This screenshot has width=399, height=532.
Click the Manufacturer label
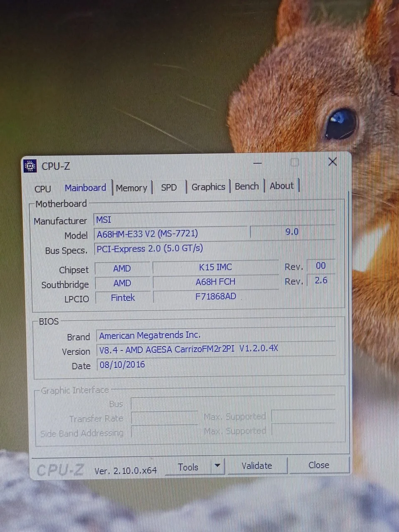pyautogui.click(x=60, y=221)
